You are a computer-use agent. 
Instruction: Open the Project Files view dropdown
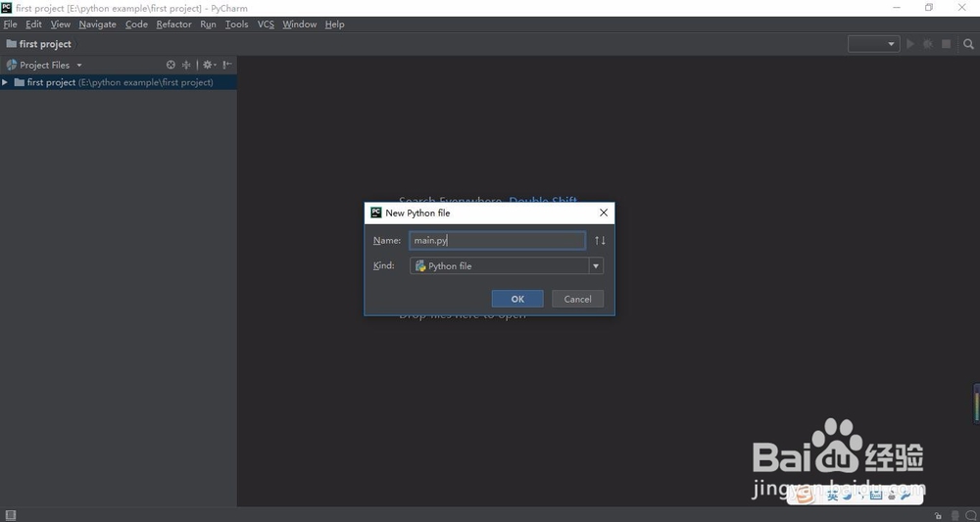tap(78, 65)
